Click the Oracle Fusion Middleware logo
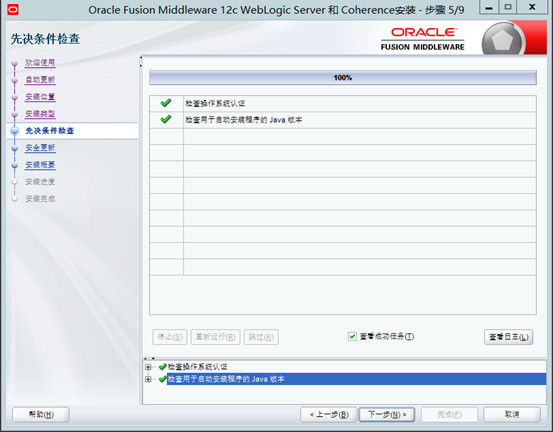The image size is (553, 432). click(423, 39)
